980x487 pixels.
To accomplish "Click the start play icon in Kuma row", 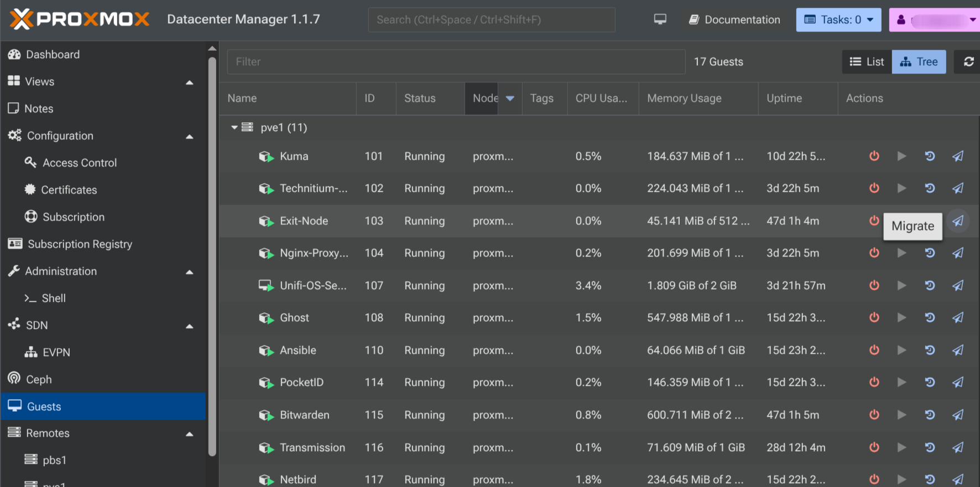I will (x=901, y=156).
